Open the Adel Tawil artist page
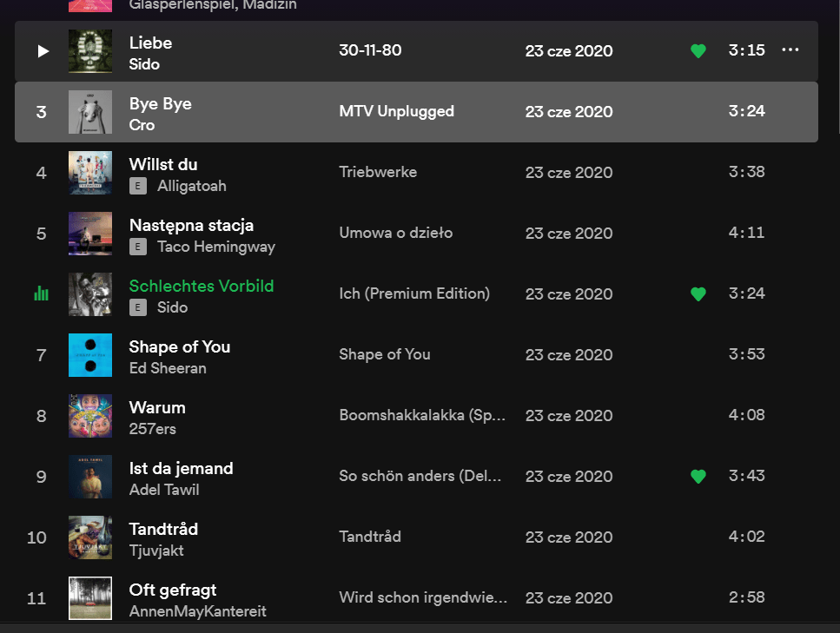The height and width of the screenshot is (633, 840). pos(164,490)
